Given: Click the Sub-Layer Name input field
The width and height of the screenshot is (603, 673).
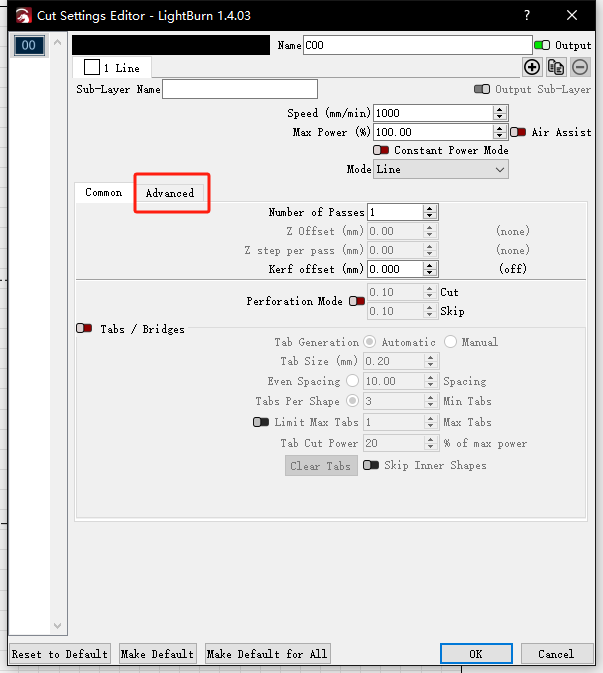Looking at the screenshot, I should pyautogui.click(x=240, y=89).
